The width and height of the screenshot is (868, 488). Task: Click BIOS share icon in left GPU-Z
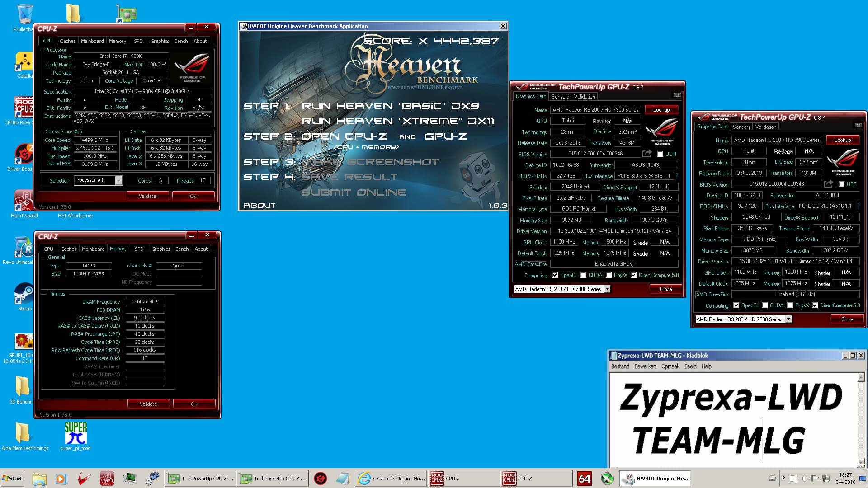click(647, 154)
